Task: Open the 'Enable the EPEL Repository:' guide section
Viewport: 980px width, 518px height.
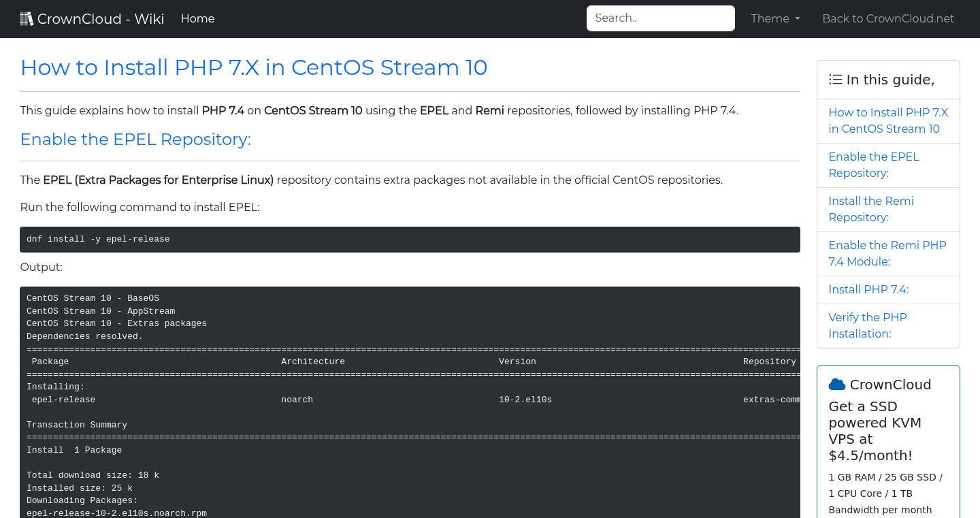Action: pyautogui.click(x=874, y=165)
